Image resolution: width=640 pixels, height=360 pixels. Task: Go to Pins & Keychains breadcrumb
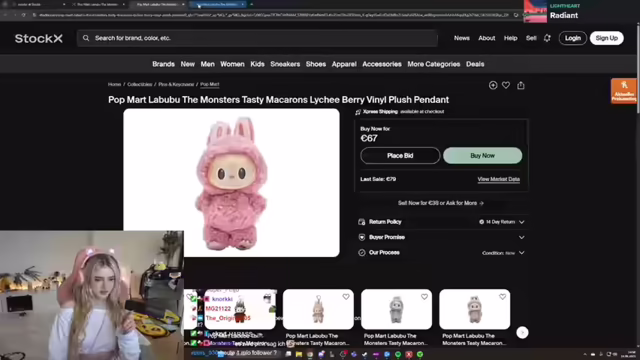pyautogui.click(x=176, y=84)
